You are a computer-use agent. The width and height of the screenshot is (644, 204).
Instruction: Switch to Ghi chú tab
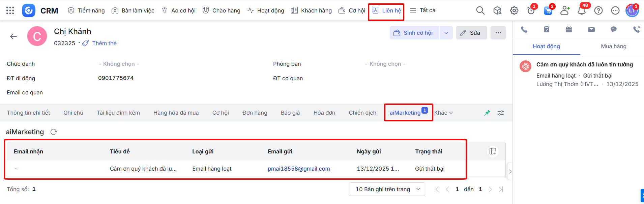coord(73,113)
